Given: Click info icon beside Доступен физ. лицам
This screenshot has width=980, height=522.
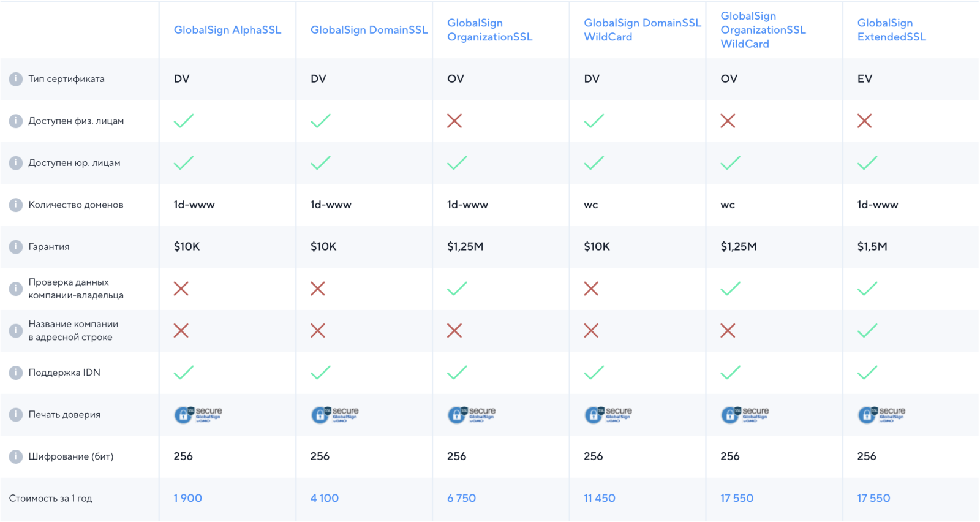Looking at the screenshot, I should tap(15, 121).
